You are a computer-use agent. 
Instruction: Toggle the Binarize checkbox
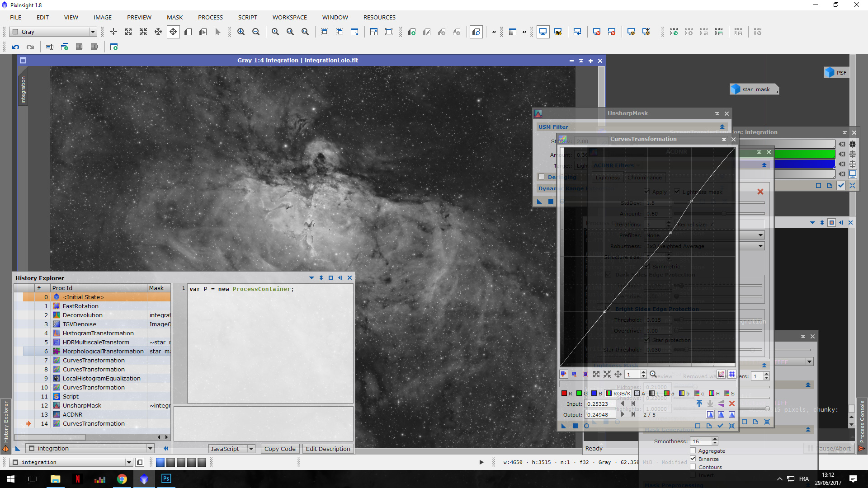(693, 459)
